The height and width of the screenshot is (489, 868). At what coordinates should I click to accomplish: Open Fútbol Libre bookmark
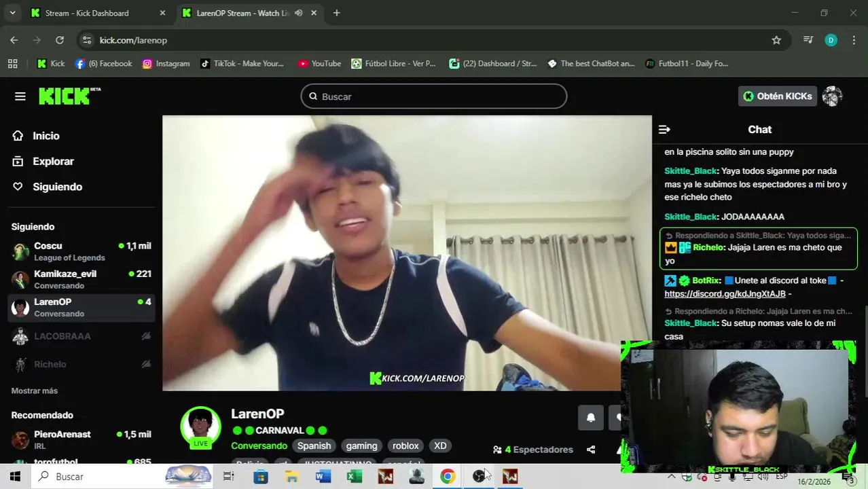(394, 63)
